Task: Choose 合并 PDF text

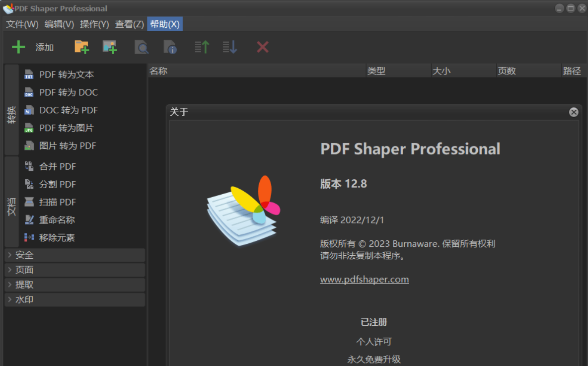Action: coord(58,166)
